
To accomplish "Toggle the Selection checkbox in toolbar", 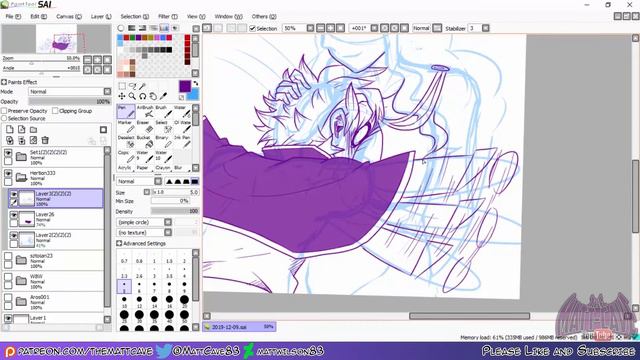I will [252, 28].
